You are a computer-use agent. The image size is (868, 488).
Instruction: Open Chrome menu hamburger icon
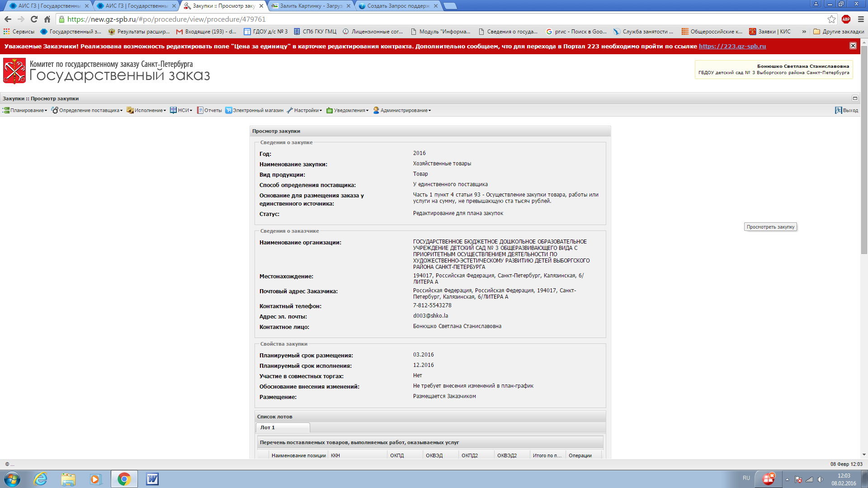click(861, 19)
